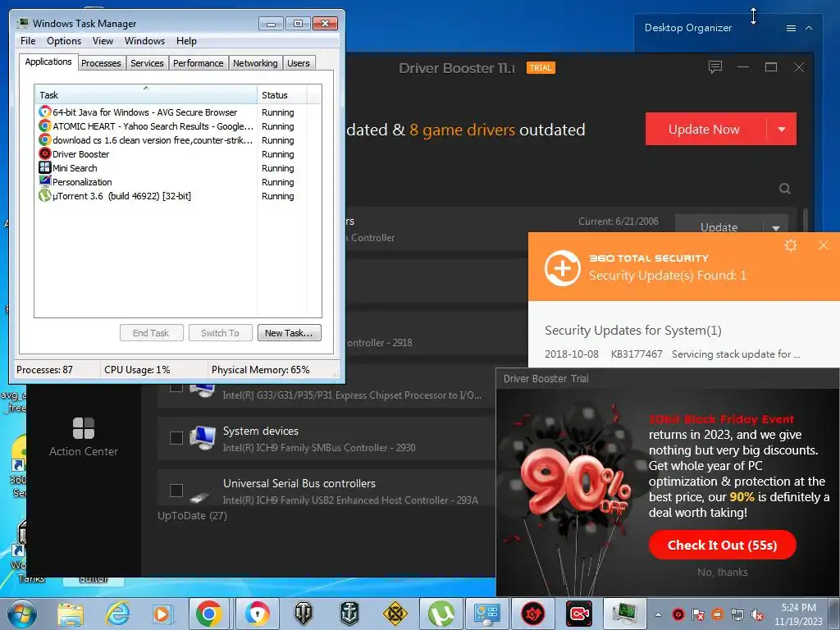Dismiss promo with No, thanks link
Image resolution: width=840 pixels, height=630 pixels.
coord(722,572)
